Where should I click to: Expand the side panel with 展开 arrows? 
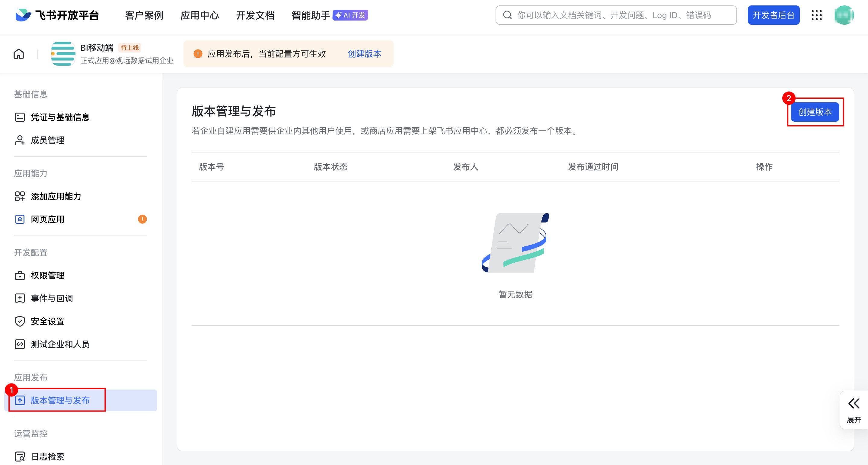(x=854, y=410)
